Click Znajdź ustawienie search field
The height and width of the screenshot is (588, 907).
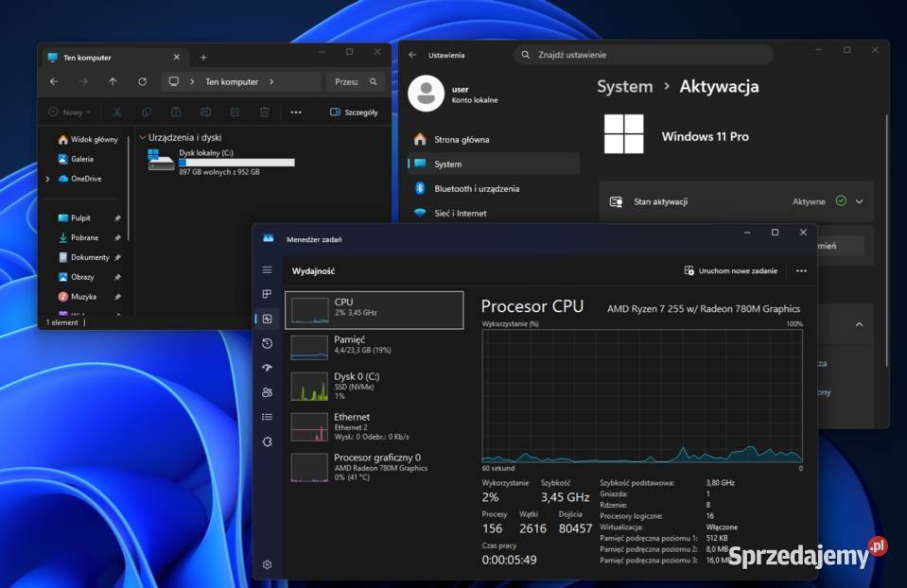(x=643, y=55)
